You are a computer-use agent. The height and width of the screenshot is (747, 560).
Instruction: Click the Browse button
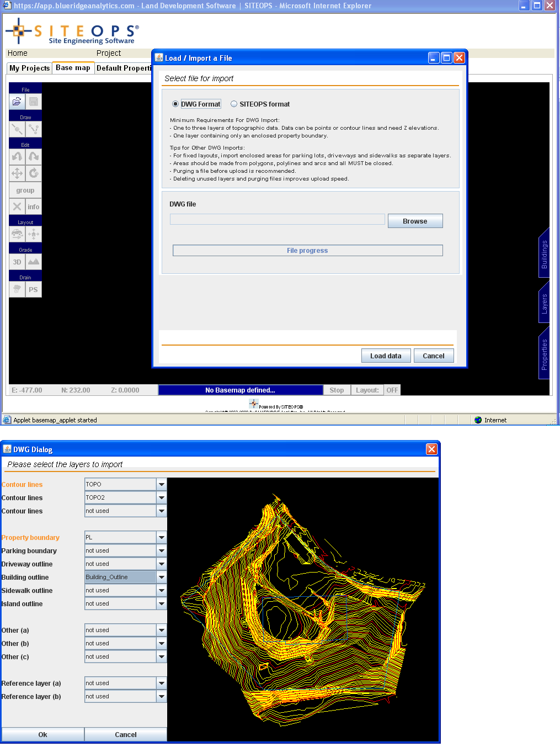(x=415, y=221)
